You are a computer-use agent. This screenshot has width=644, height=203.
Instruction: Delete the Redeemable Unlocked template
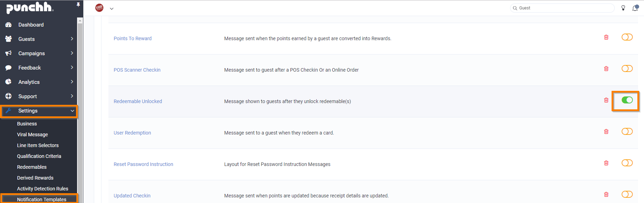(606, 100)
